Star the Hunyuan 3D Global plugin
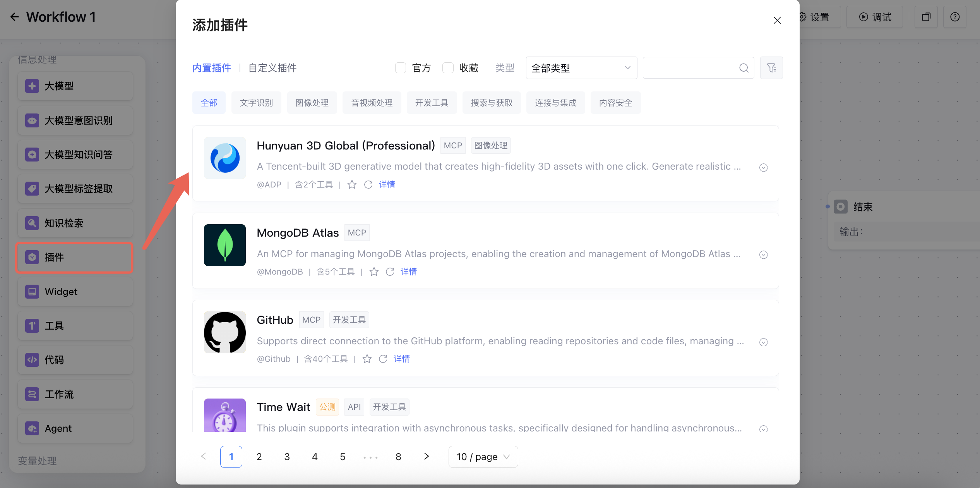 (351, 185)
